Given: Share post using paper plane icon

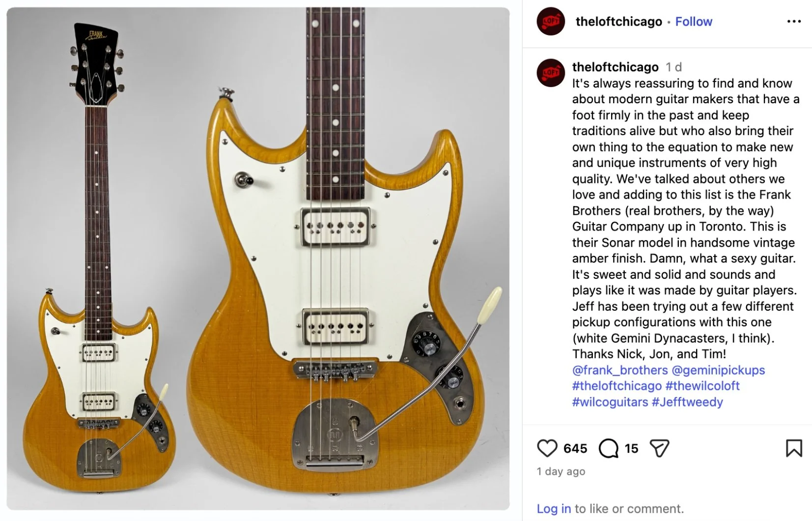Looking at the screenshot, I should pyautogui.click(x=659, y=448).
